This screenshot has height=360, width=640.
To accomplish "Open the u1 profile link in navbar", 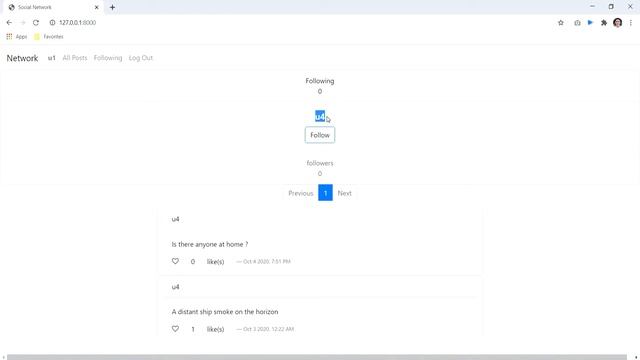I will (51, 58).
